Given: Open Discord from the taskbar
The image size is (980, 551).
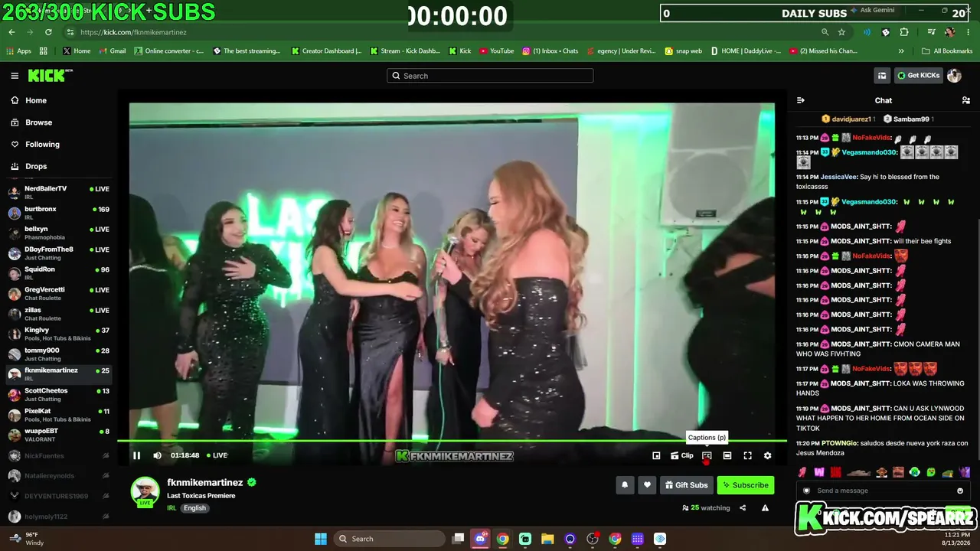Looking at the screenshot, I should click(x=481, y=539).
